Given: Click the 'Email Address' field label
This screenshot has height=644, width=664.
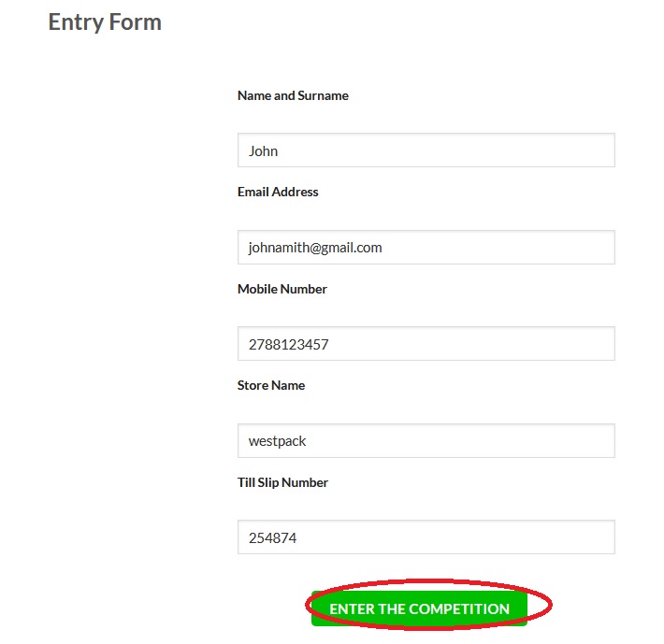Looking at the screenshot, I should click(x=278, y=192).
